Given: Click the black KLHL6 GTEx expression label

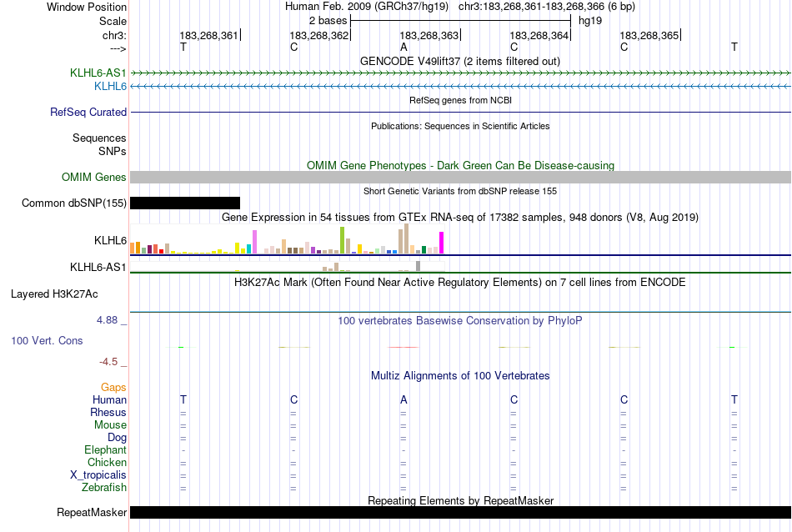Looking at the screenshot, I should pos(110,240).
